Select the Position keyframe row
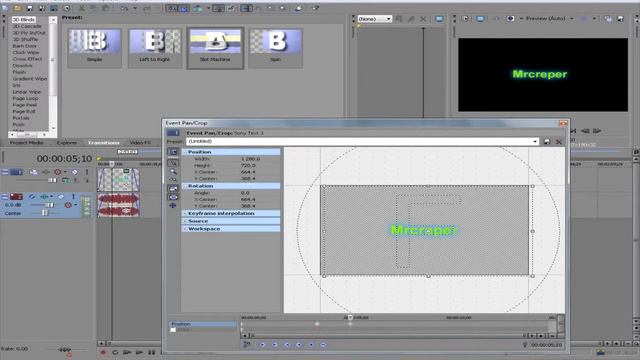This screenshot has height=360, width=640. pos(203,324)
